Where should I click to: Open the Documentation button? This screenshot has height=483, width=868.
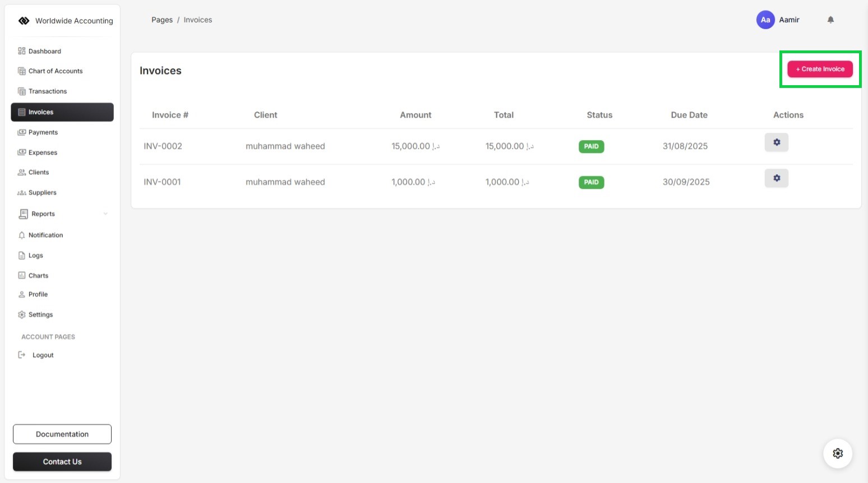click(x=62, y=434)
